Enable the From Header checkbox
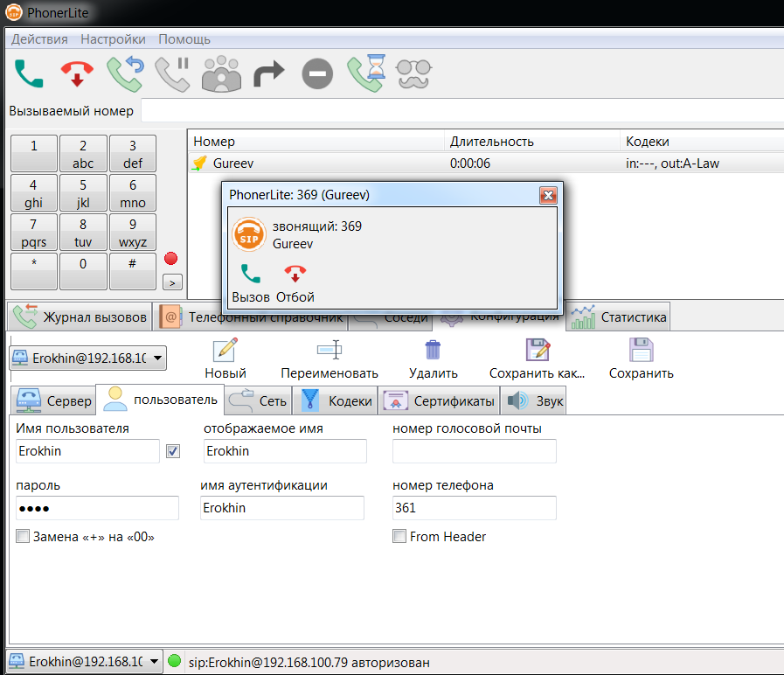The width and height of the screenshot is (784, 675). point(399,536)
